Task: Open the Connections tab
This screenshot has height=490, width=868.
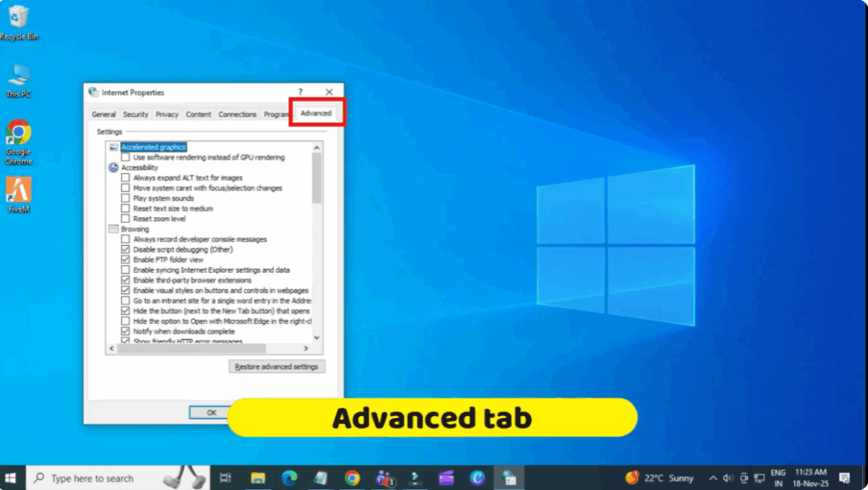Action: point(237,114)
